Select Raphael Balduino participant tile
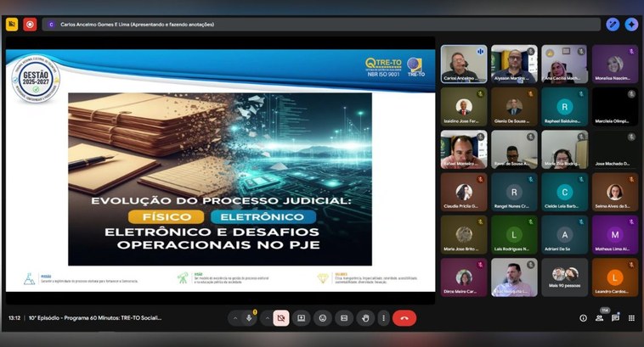The image size is (644, 347). 564,107
